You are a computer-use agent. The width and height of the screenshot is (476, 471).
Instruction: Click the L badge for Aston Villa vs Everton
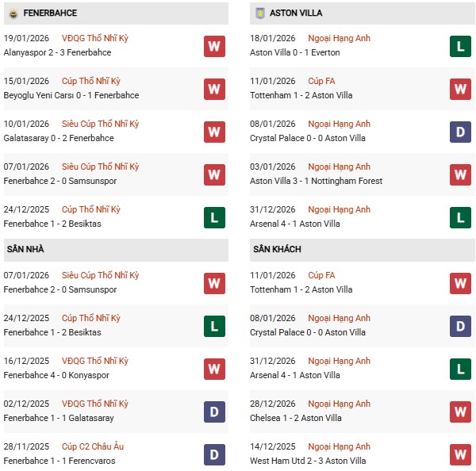click(x=461, y=46)
